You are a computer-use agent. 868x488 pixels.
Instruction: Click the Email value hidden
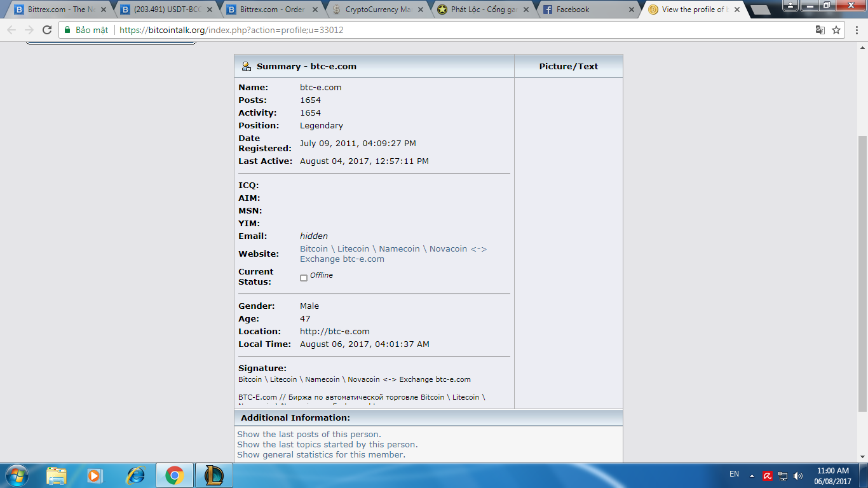pos(314,236)
